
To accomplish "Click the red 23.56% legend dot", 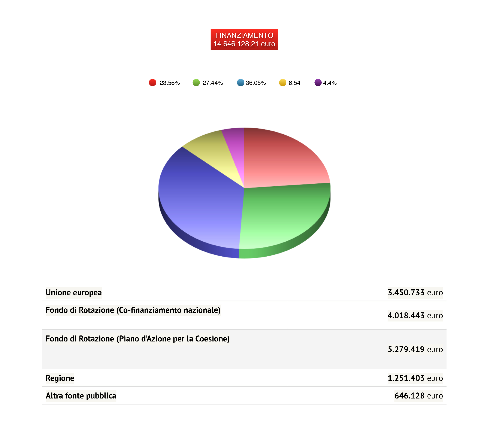I will [x=153, y=83].
